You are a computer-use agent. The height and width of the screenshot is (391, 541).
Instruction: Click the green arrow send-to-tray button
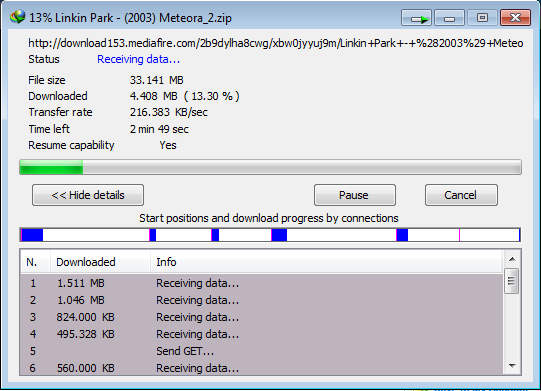click(416, 18)
